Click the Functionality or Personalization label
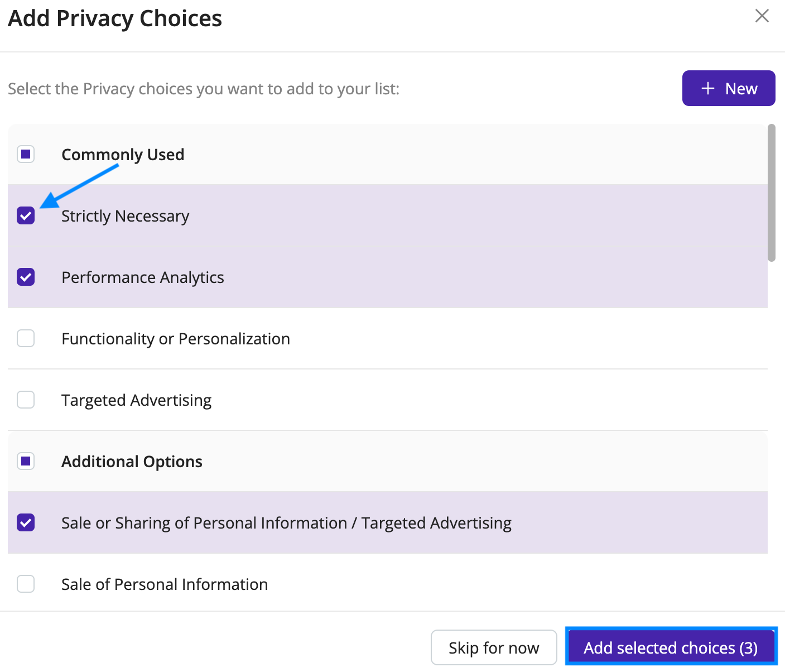Viewport: 785px width, 672px height. tap(176, 339)
